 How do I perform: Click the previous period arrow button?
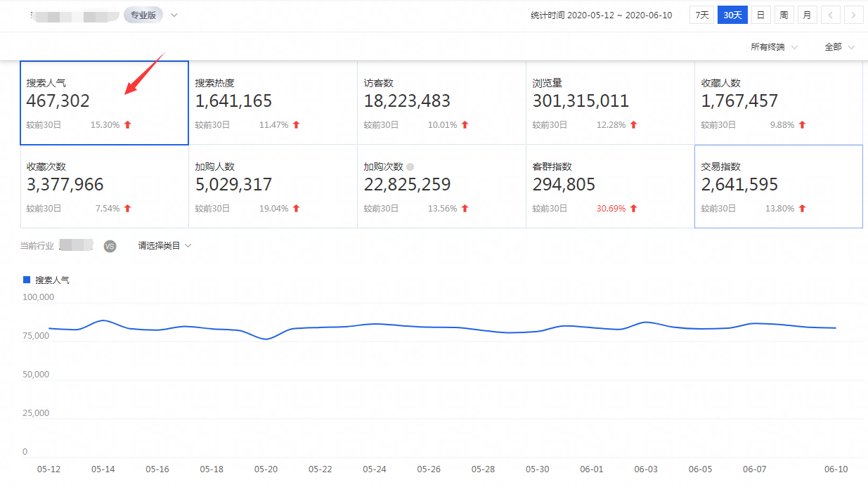coord(830,15)
